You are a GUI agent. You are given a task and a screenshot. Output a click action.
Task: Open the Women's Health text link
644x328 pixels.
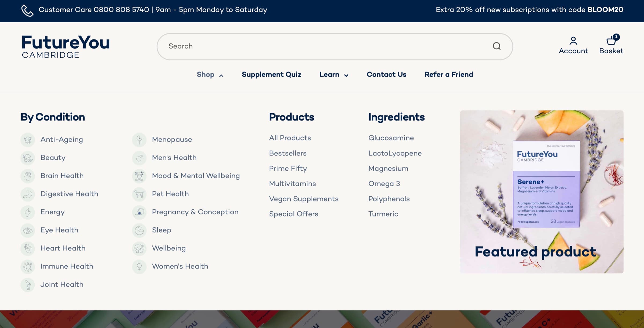click(180, 266)
